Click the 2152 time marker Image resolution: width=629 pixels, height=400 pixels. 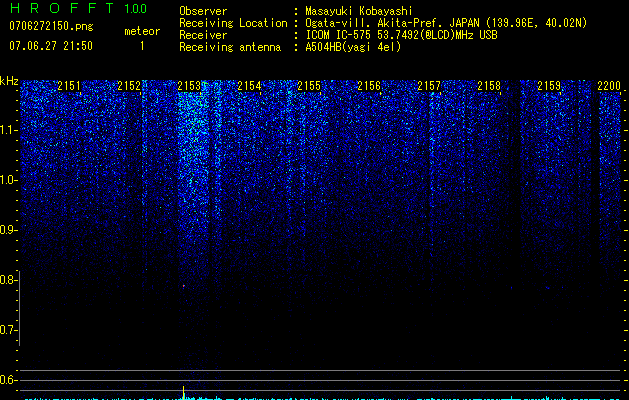coord(129,86)
